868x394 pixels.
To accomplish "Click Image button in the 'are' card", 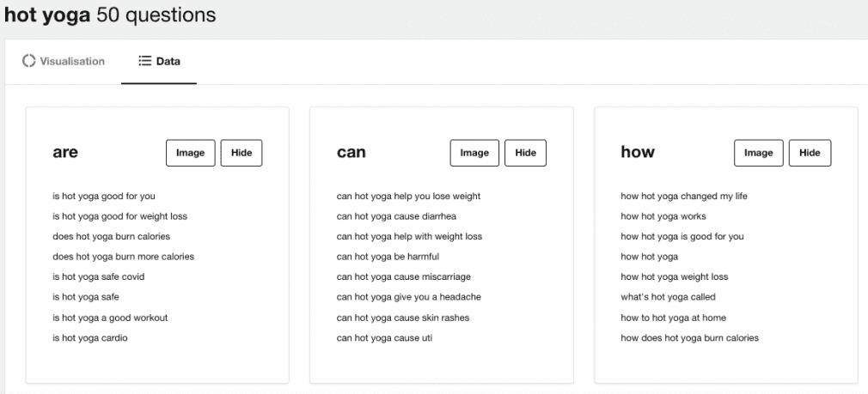I will coord(191,153).
